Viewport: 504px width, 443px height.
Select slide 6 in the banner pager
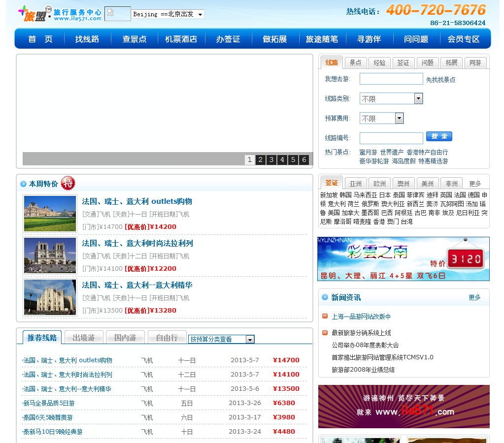click(304, 159)
